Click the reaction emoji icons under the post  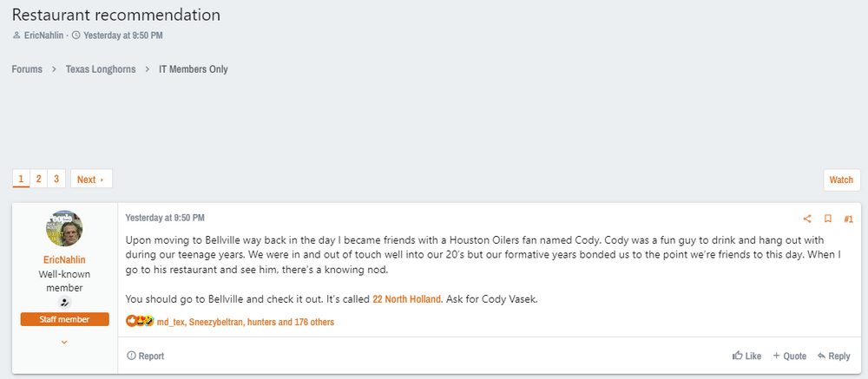[x=139, y=322]
